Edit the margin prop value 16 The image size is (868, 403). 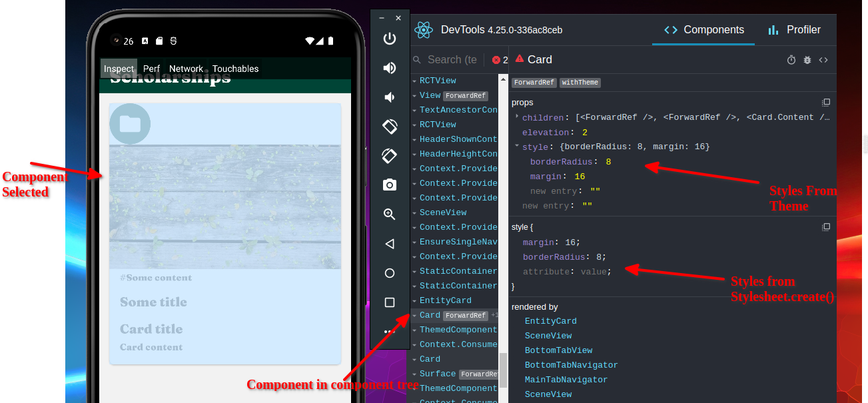580,177
